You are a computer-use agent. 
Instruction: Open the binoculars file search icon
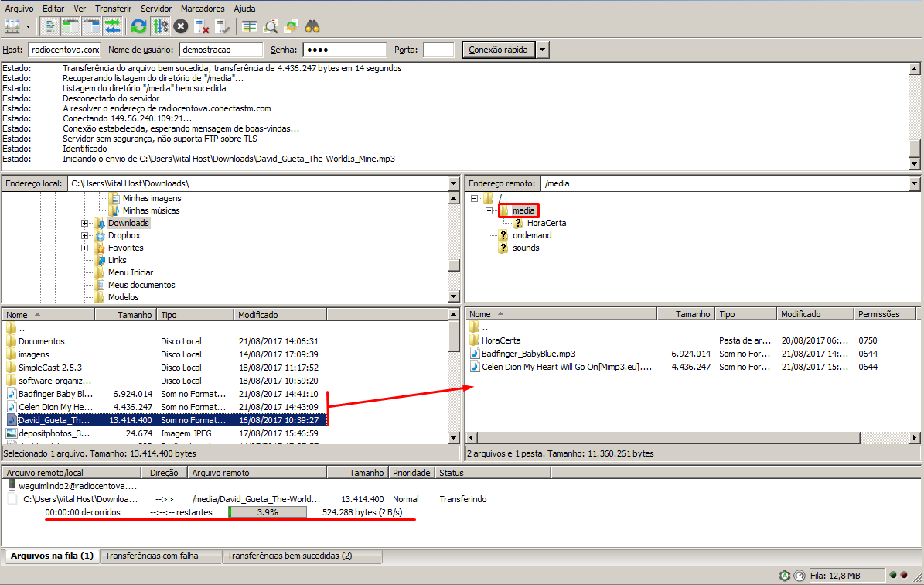tap(312, 26)
